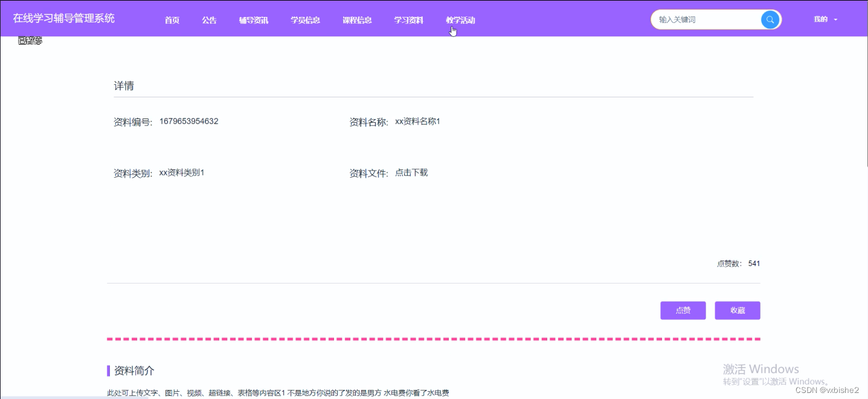Select 辅导资讯 in the top navigation
The height and width of the screenshot is (399, 868).
coord(254,20)
